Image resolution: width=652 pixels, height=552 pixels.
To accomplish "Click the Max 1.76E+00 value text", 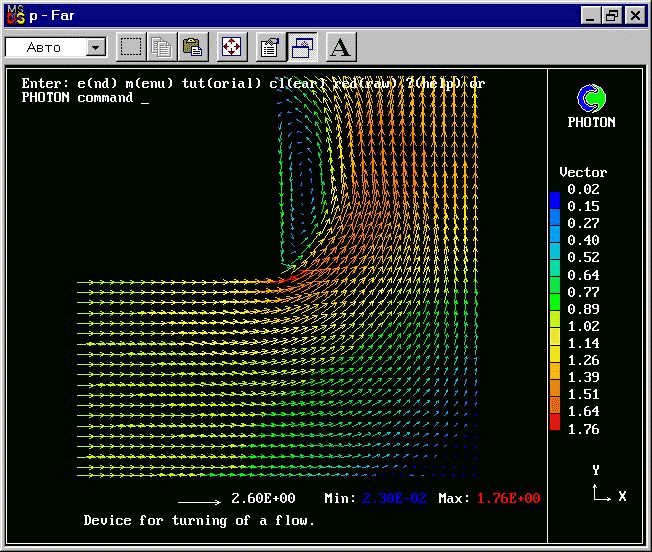I will coord(508,498).
